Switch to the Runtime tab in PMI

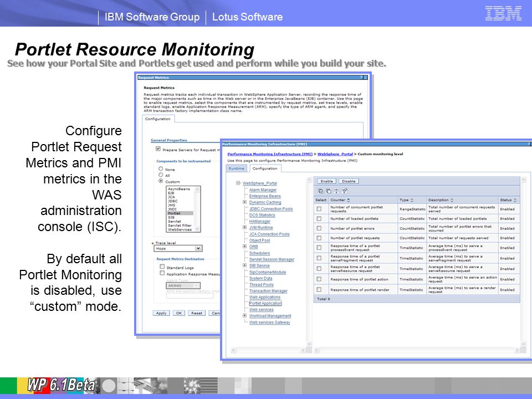click(x=236, y=168)
